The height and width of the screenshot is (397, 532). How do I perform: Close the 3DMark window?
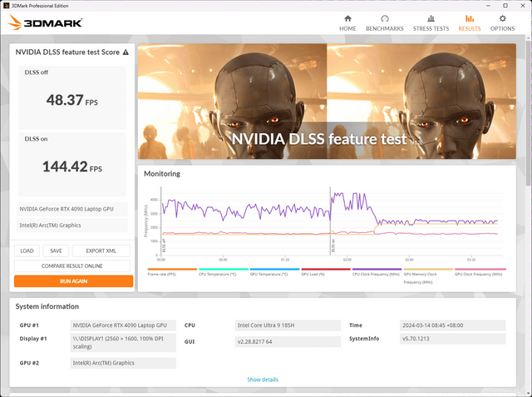pyautogui.click(x=523, y=6)
